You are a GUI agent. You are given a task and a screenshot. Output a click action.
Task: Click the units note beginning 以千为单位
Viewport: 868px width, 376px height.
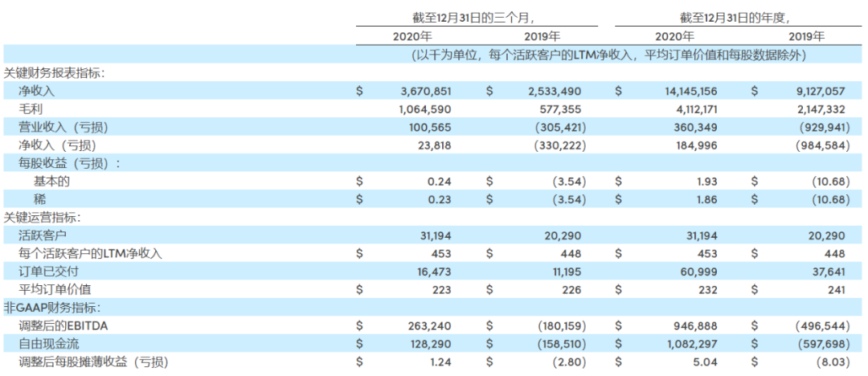[x=608, y=55]
